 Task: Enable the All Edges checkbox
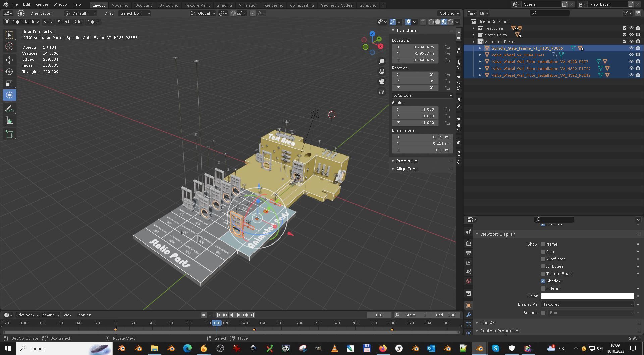click(x=543, y=266)
